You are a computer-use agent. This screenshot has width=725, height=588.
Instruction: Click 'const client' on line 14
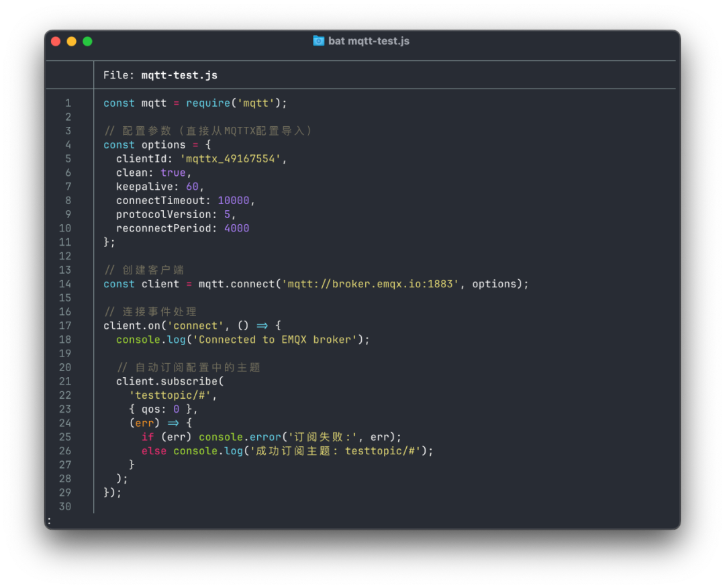(141, 284)
